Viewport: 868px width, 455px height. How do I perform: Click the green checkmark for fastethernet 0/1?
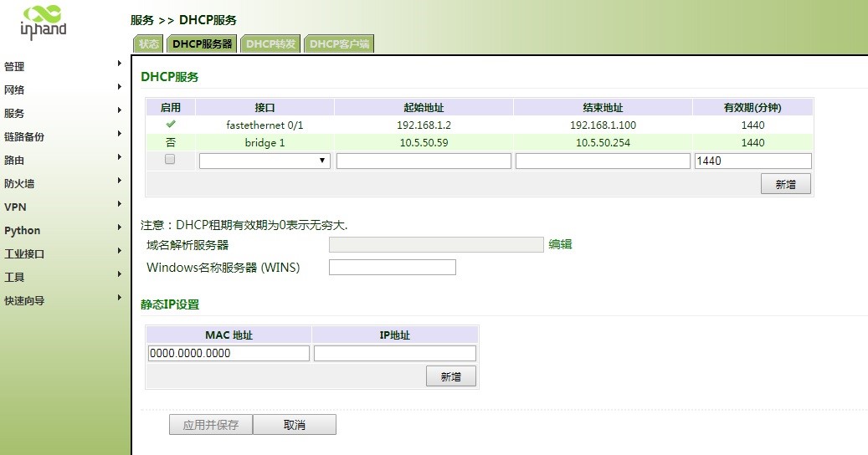point(170,125)
